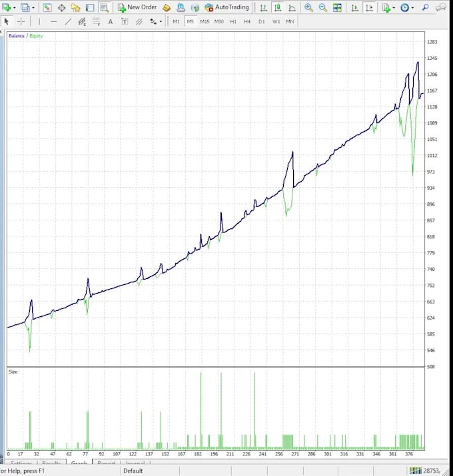Click the Equity legend label
453x476 pixels.
tap(37, 36)
